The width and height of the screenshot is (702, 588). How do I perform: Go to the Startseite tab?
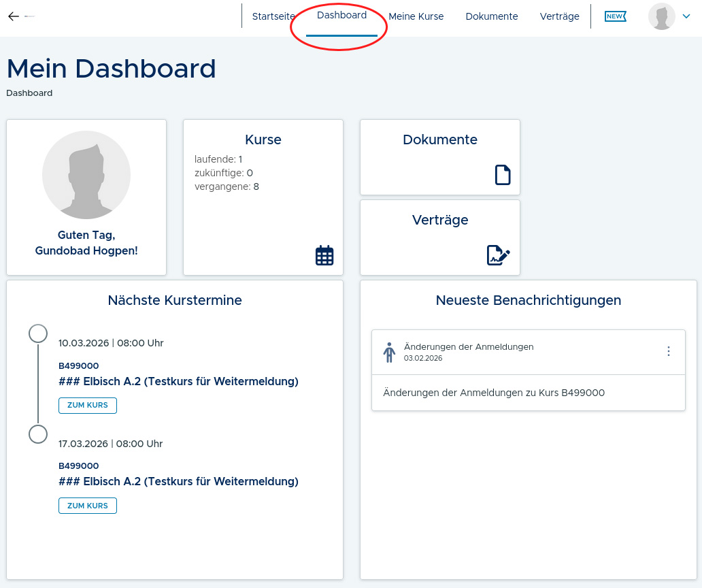click(273, 16)
